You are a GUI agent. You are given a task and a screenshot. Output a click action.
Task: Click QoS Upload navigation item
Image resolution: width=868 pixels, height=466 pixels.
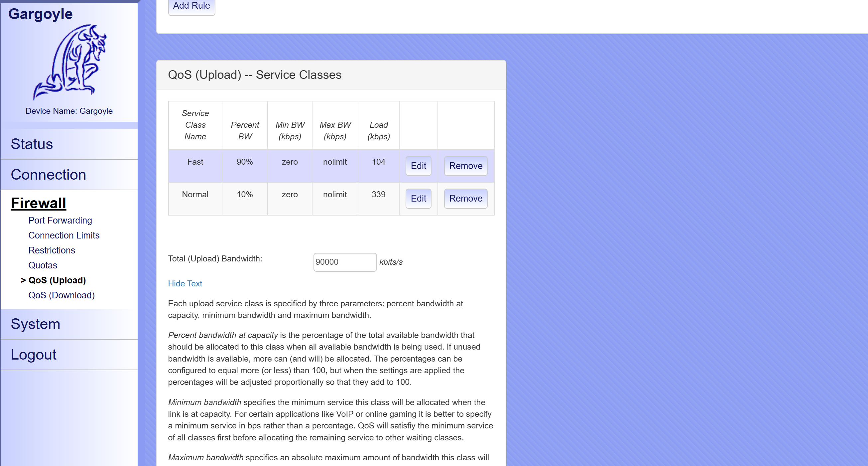57,280
